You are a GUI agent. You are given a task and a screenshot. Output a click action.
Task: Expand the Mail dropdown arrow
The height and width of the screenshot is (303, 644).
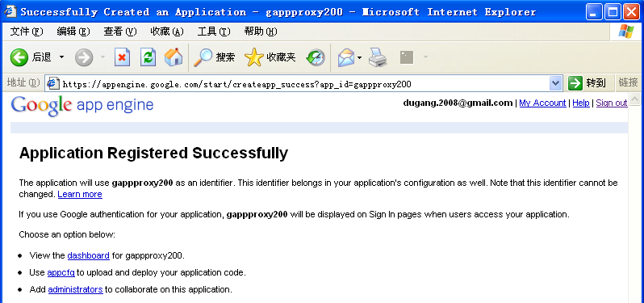pos(359,57)
